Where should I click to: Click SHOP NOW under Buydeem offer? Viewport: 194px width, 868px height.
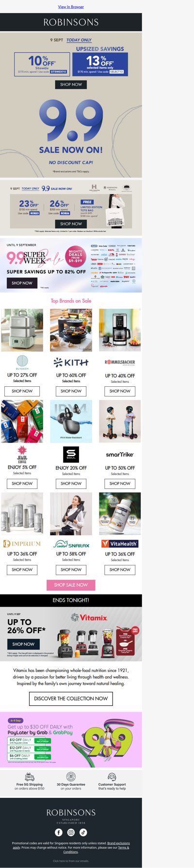[22, 391]
